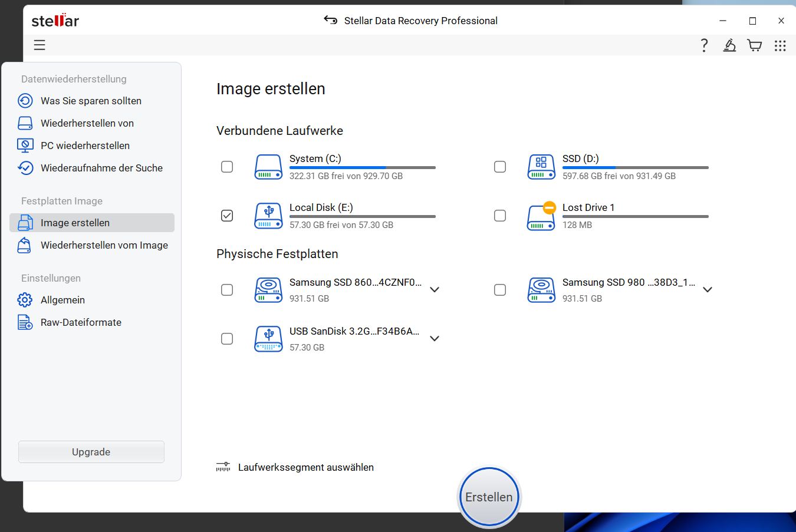Open Raw-Dateiformate settings
This screenshot has height=532, width=796.
[92, 322]
